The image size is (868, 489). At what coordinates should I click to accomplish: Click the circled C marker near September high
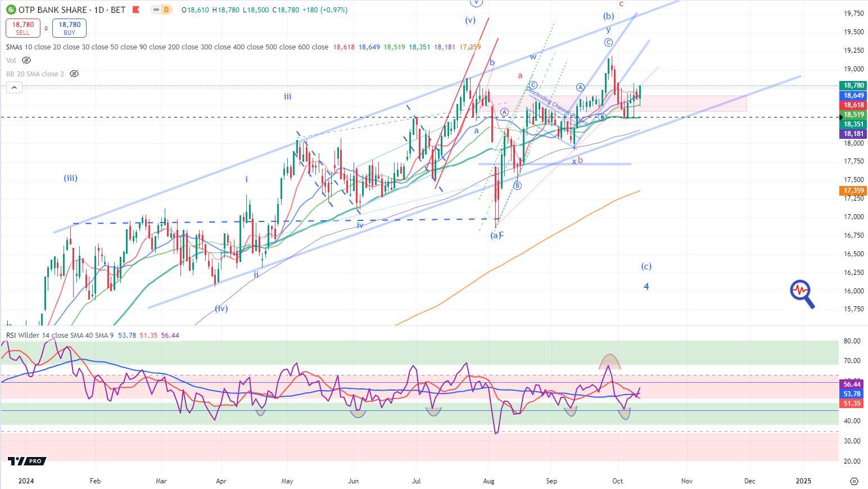point(608,43)
